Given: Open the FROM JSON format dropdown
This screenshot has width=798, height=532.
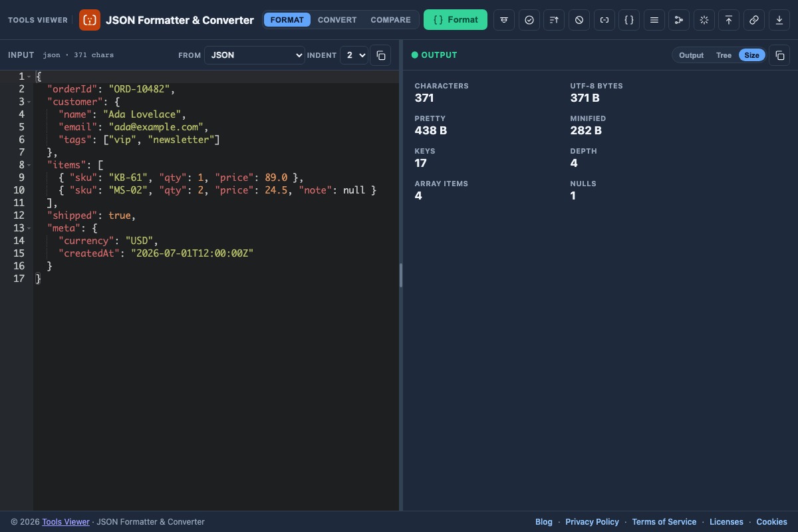Looking at the screenshot, I should coord(255,55).
